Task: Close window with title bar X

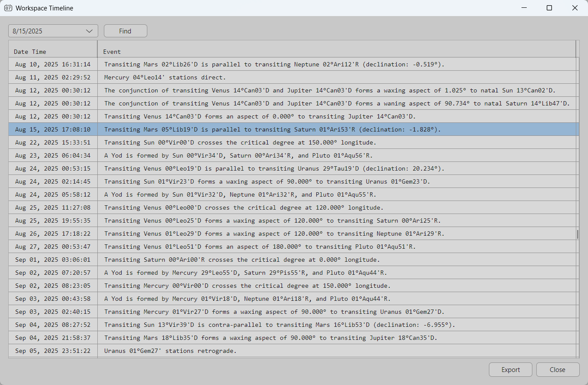Action: pos(575,8)
